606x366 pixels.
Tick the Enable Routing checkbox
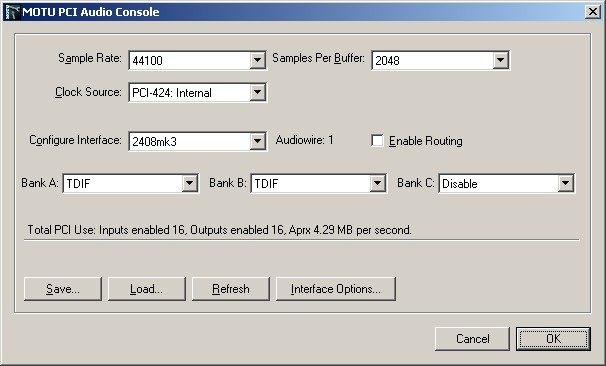(x=377, y=141)
